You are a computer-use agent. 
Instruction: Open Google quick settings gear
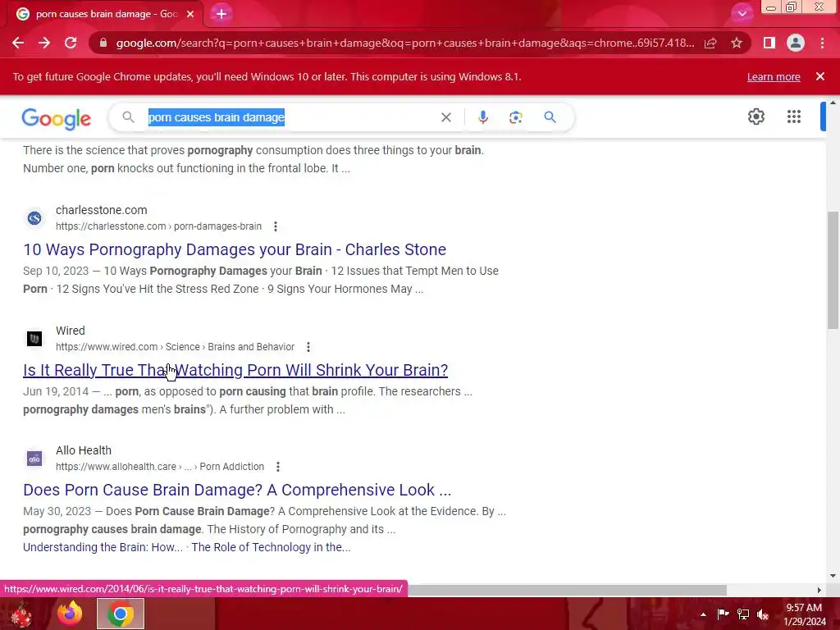coord(756,116)
